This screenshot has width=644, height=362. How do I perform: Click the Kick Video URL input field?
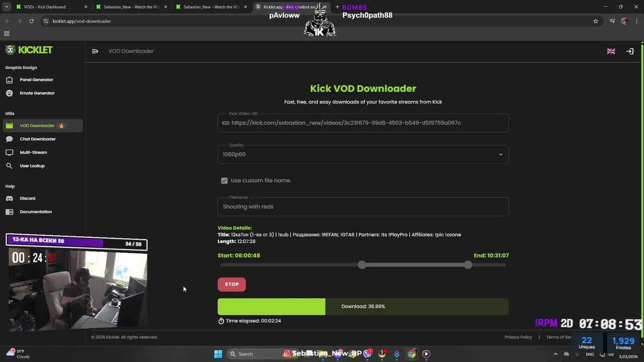pyautogui.click(x=363, y=123)
